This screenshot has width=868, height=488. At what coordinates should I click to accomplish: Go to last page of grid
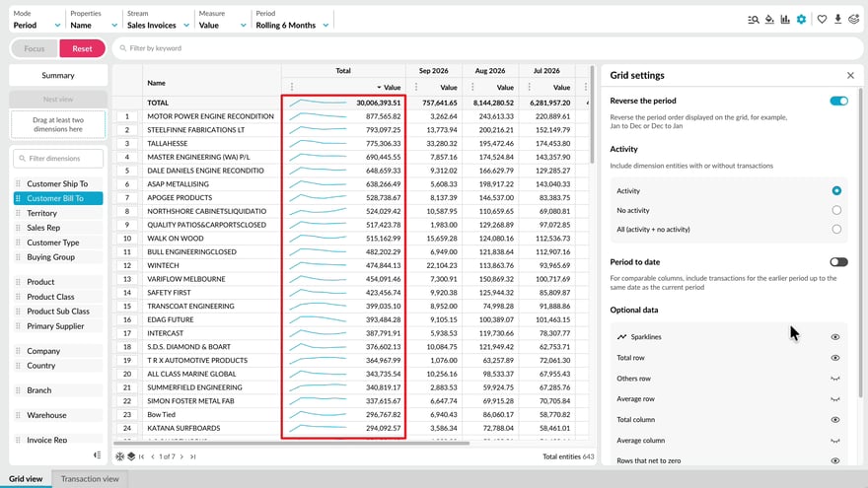click(192, 456)
